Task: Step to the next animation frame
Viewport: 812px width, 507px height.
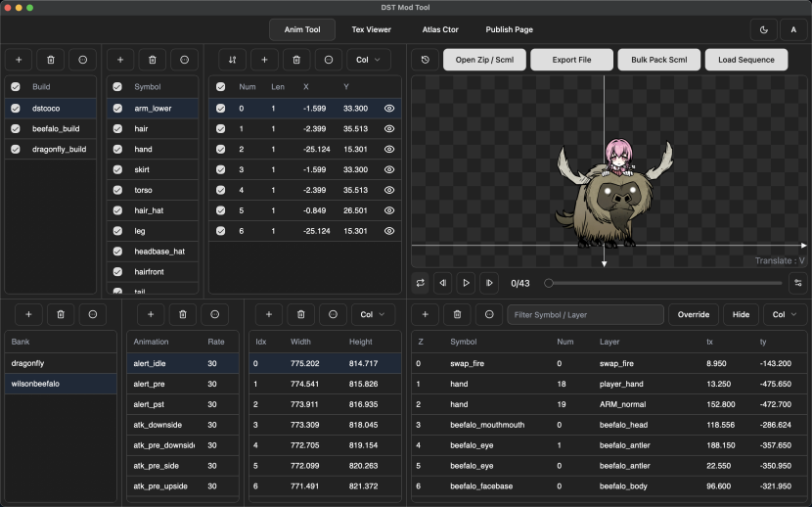Action: point(489,283)
